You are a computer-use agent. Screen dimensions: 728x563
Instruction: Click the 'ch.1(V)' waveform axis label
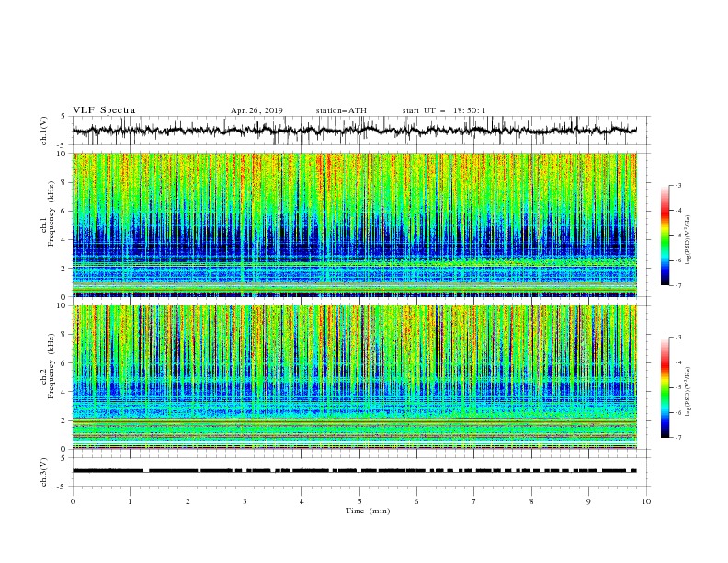pos(44,131)
